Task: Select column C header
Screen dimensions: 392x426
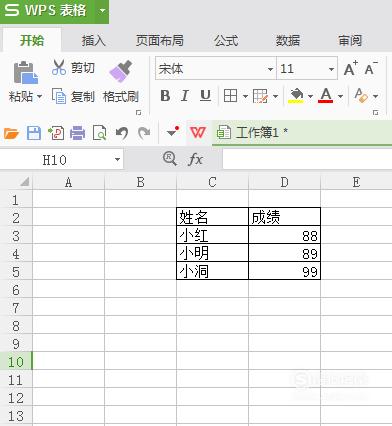Action: point(212,182)
